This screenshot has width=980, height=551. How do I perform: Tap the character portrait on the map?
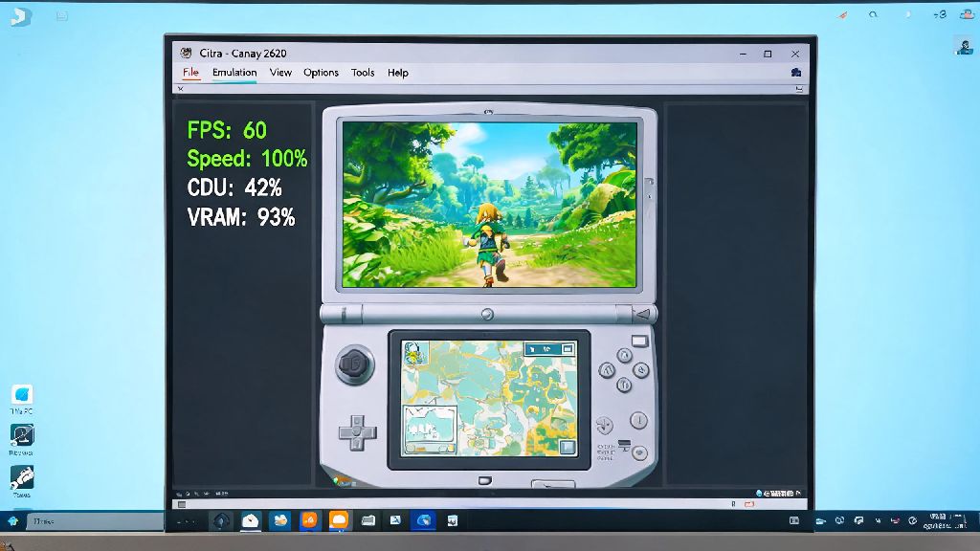pos(413,354)
